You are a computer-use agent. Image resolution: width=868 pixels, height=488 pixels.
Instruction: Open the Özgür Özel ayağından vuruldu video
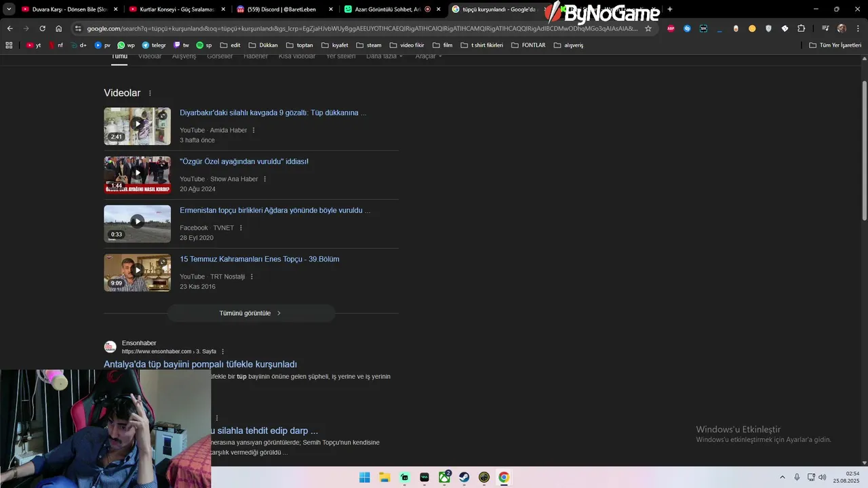pyautogui.click(x=244, y=162)
